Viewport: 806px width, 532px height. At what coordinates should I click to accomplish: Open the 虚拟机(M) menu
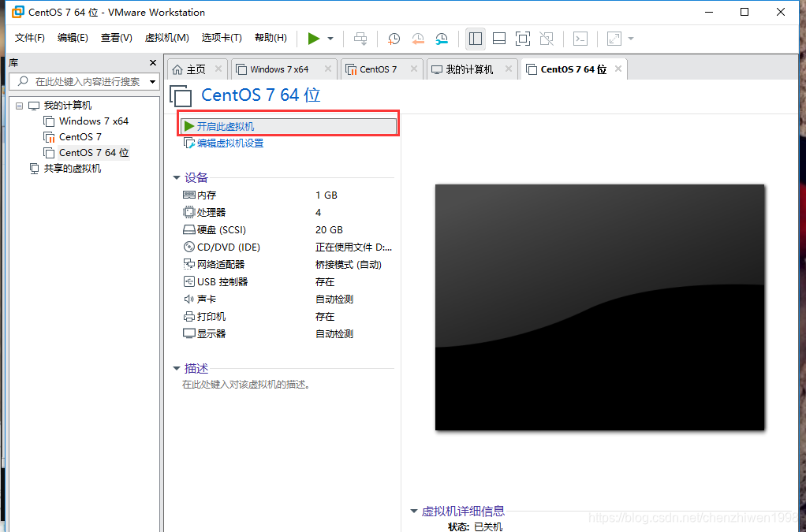167,38
